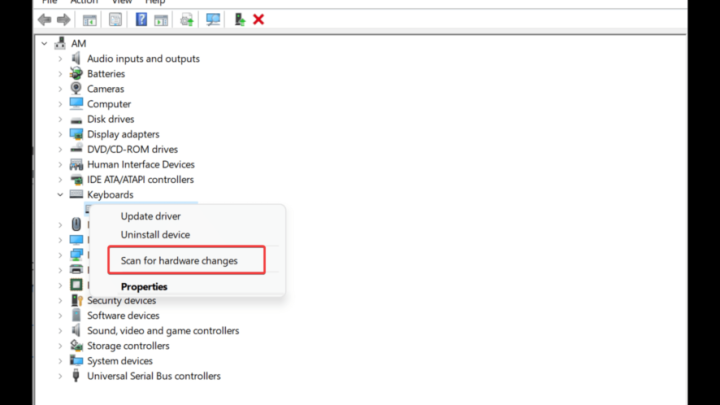Click the Audio inputs speaker icon
720x405 pixels.
76,58
